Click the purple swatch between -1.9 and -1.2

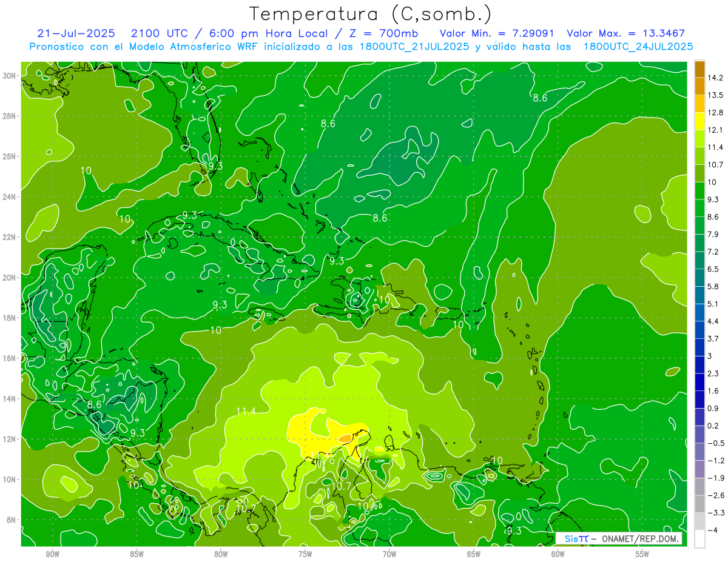coord(699,469)
